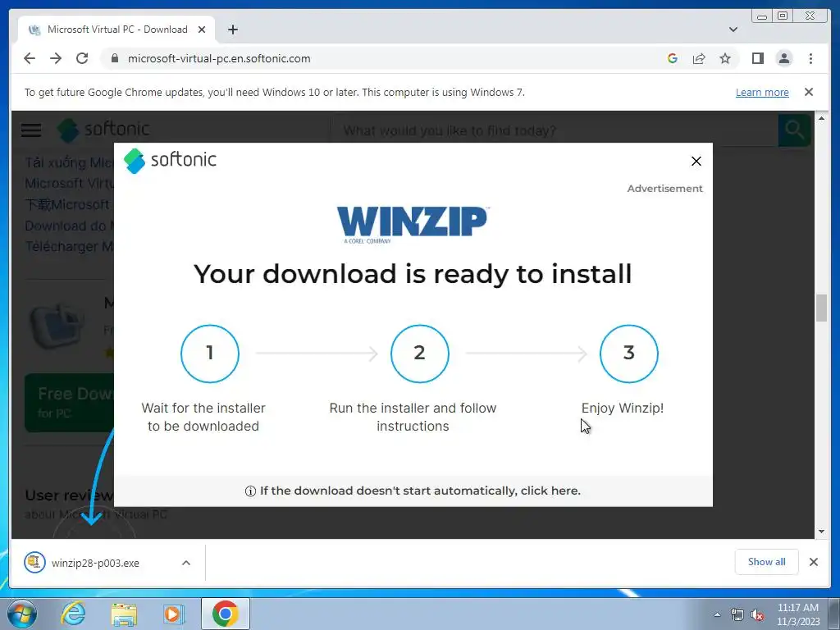Click 'Your download is ready to install' heading
Image resolution: width=840 pixels, height=630 pixels.
(413, 274)
